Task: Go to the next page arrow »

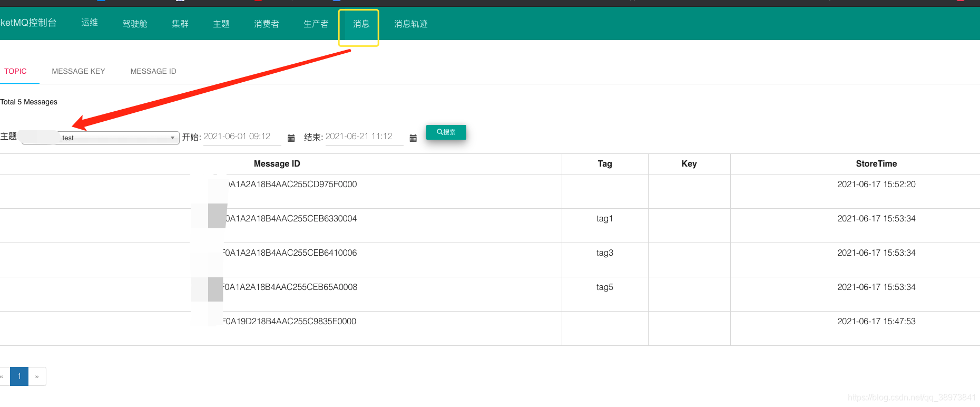Action: point(37,376)
